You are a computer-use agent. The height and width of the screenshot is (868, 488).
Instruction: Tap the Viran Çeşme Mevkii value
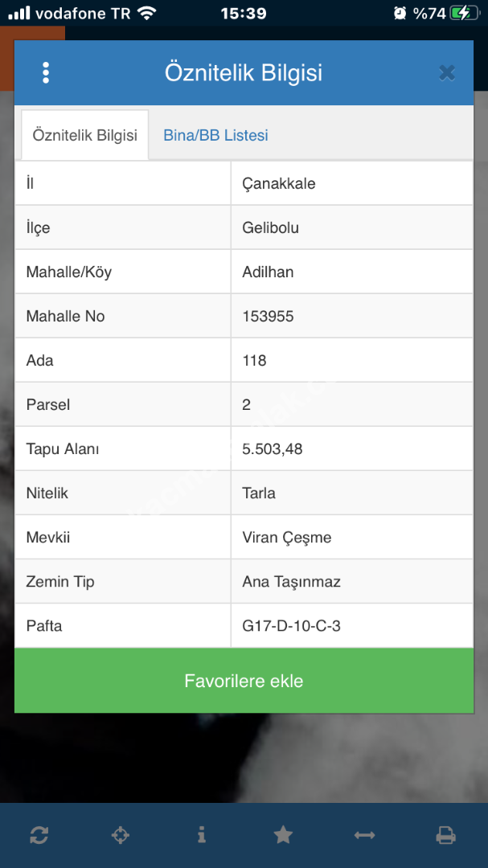[286, 537]
